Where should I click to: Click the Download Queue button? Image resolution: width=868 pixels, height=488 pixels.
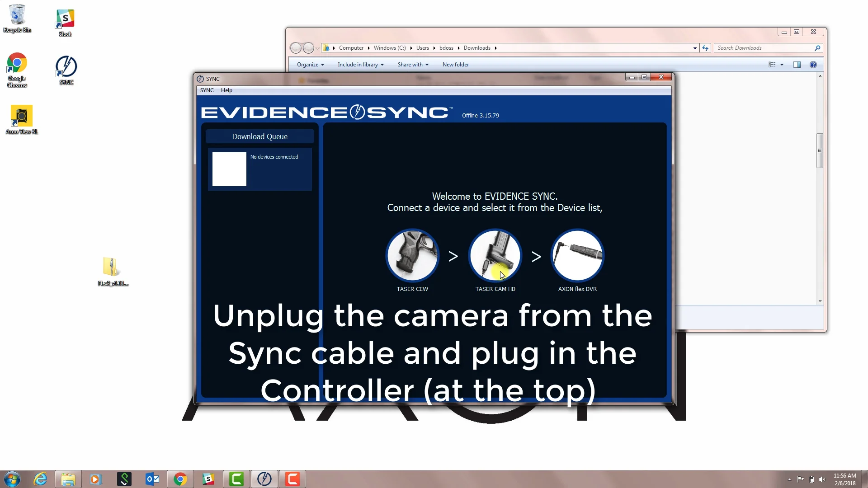point(259,136)
